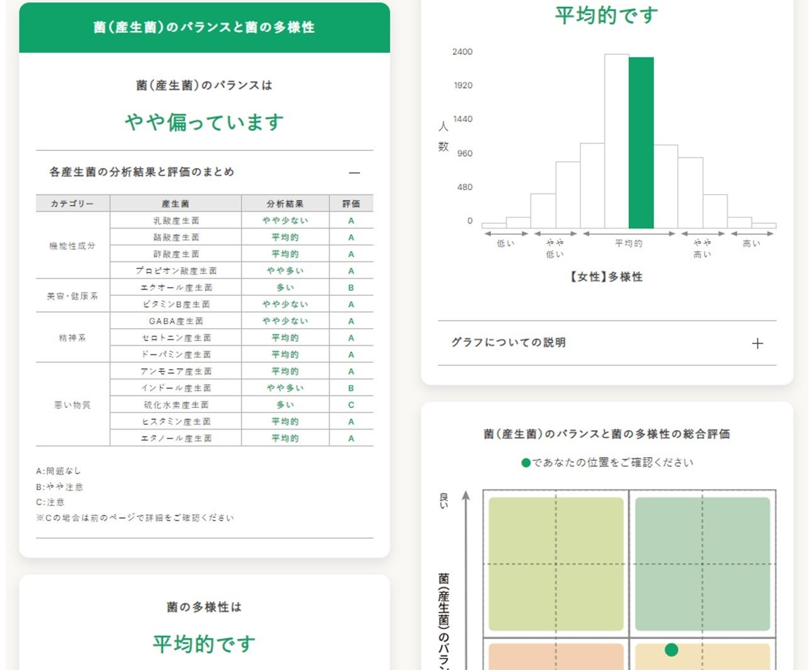
Task: Select the エクオール産生菌 row name
Action: tap(176, 288)
